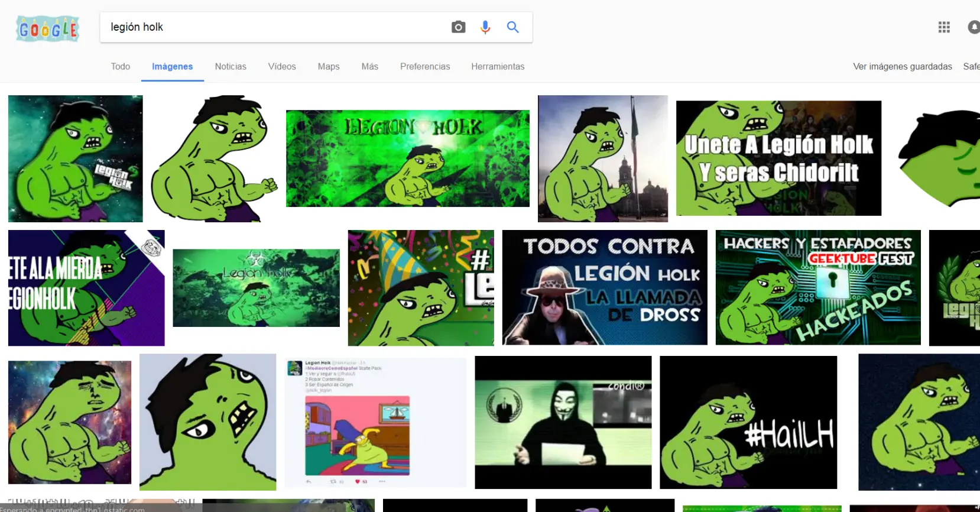Open the close-up Holk face on gray image

click(207, 422)
